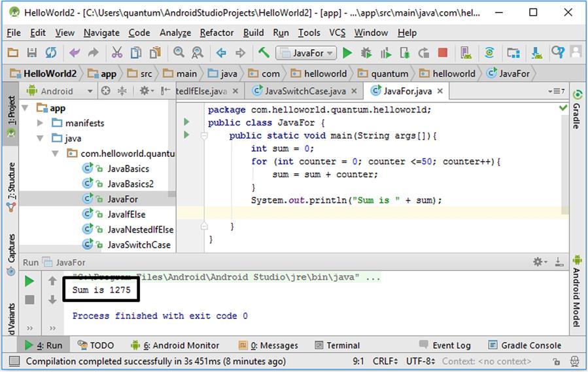This screenshot has height=372, width=588.
Task: Hide the Project panel side icon
Action: (x=165, y=91)
